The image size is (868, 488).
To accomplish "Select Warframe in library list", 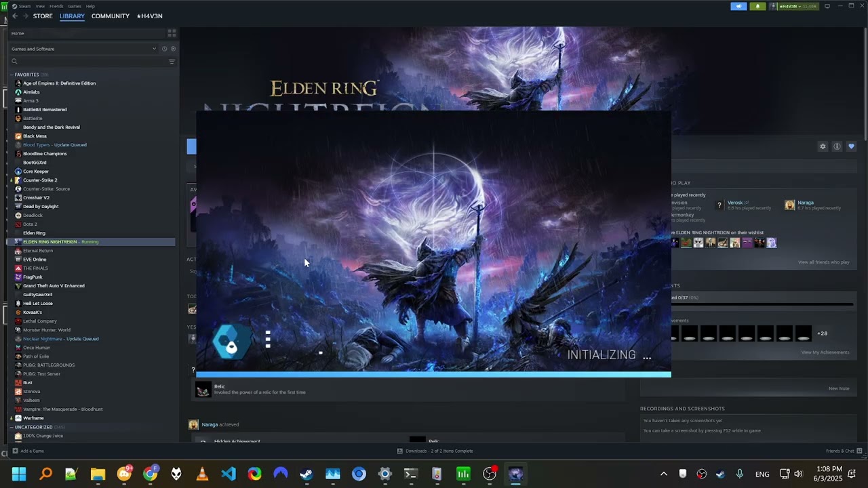I will pos(33,418).
